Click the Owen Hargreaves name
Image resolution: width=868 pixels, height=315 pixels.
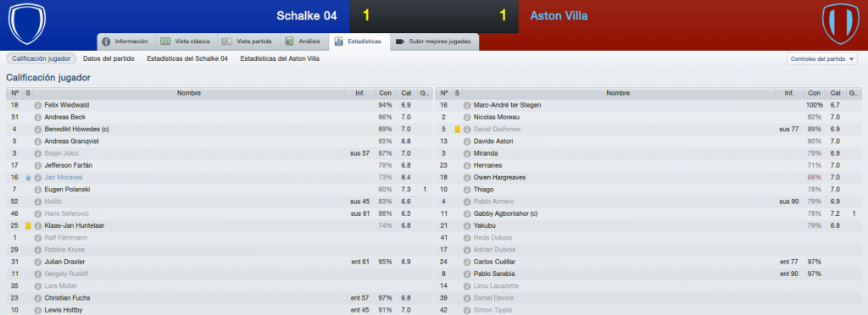(x=498, y=177)
